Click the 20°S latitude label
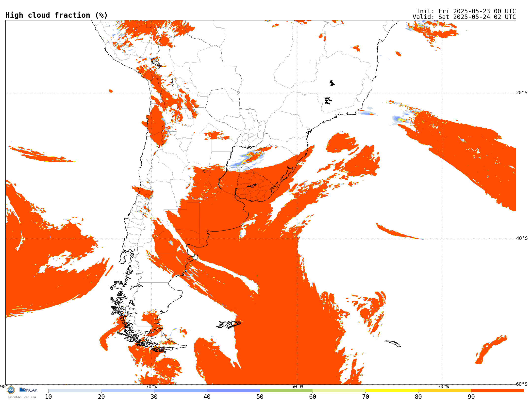This screenshot has width=532, height=400. coord(522,93)
